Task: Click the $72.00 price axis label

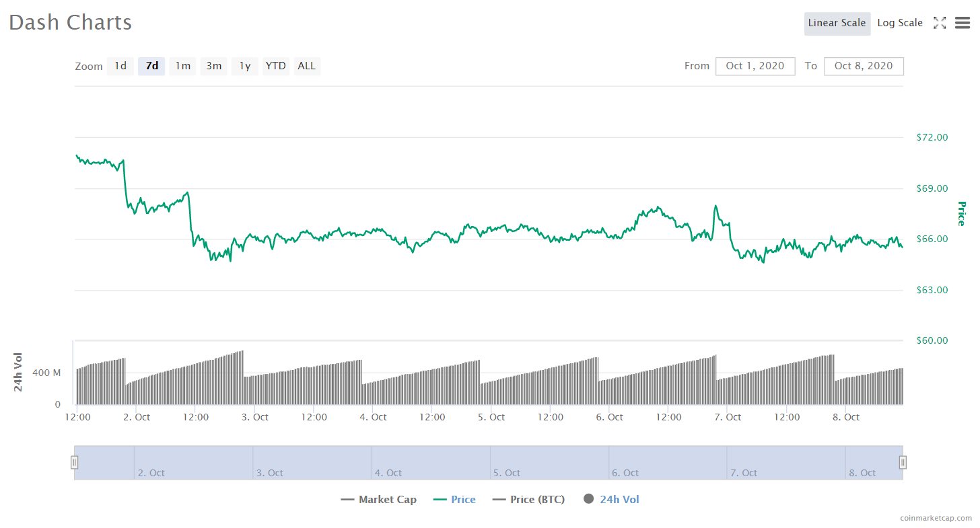Action: 932,137
